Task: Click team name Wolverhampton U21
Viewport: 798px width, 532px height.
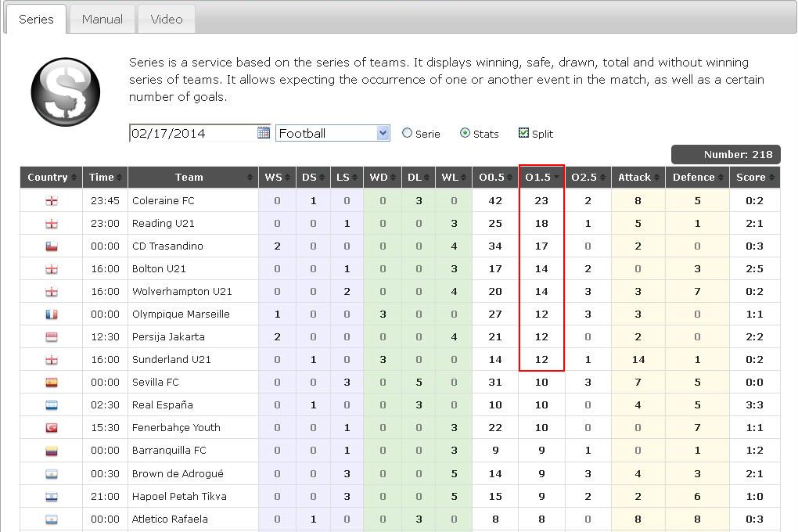Action: [182, 292]
